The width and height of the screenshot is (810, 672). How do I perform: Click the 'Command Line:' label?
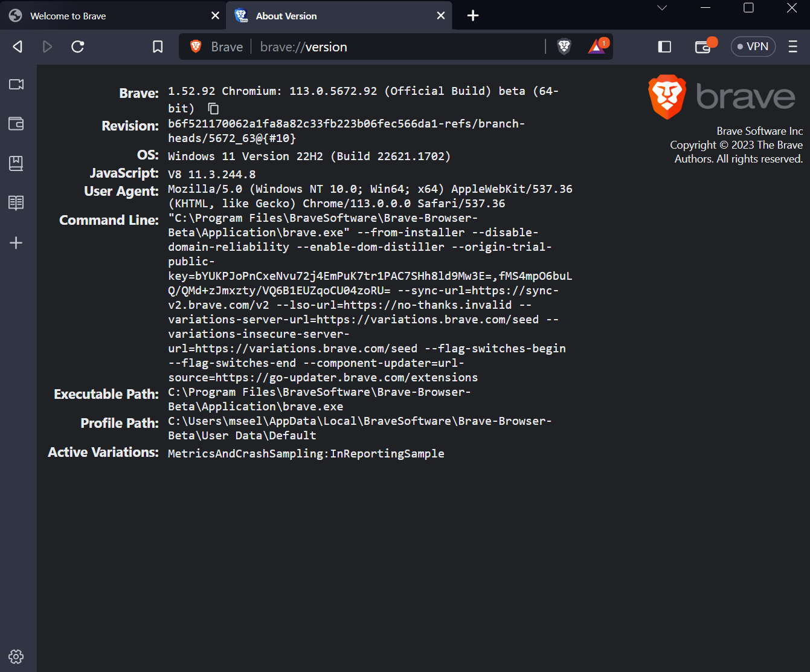(109, 220)
